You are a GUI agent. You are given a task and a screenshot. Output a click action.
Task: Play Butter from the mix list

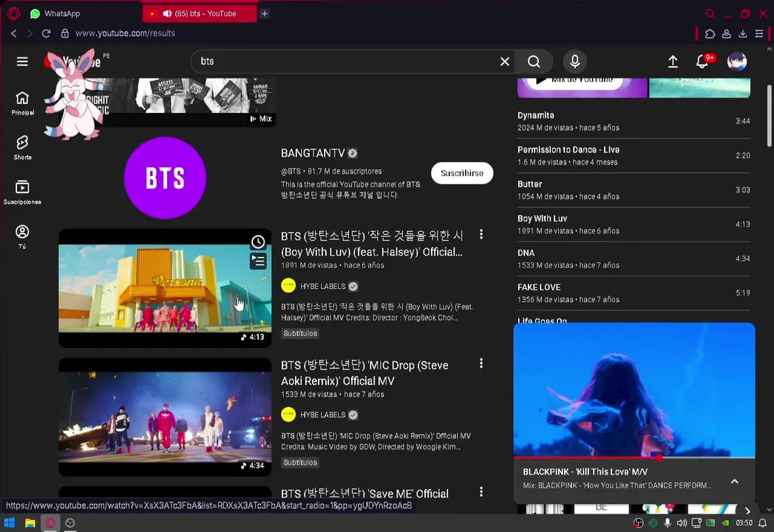pos(634,190)
